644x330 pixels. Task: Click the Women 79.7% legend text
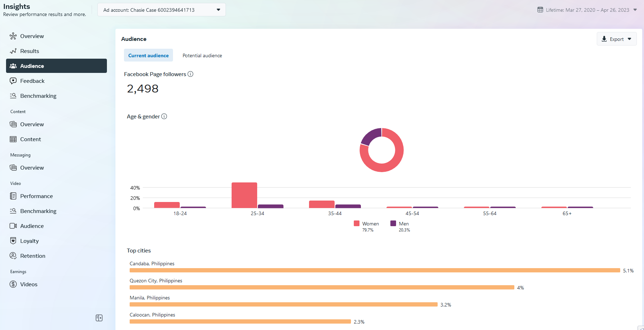(370, 227)
